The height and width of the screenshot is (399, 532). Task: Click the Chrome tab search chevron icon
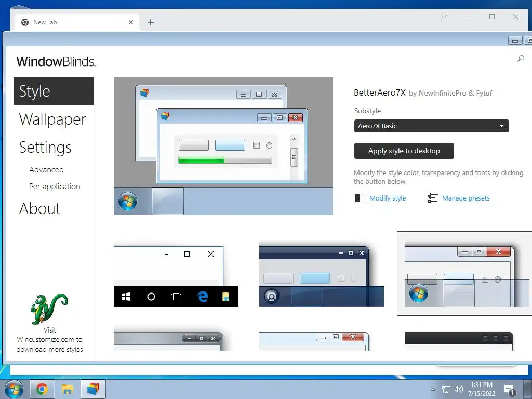[444, 17]
